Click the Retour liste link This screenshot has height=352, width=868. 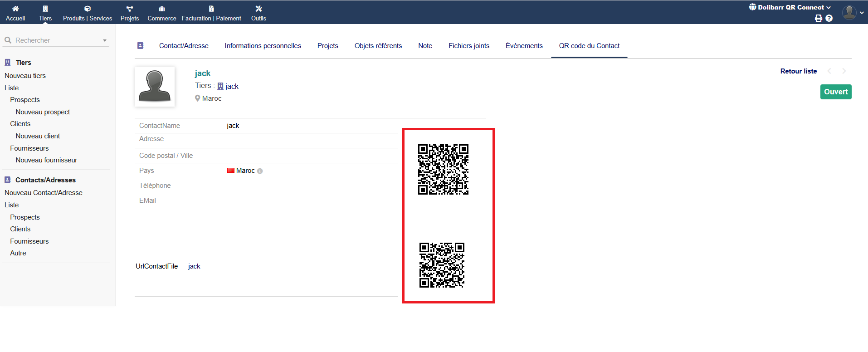pos(798,71)
